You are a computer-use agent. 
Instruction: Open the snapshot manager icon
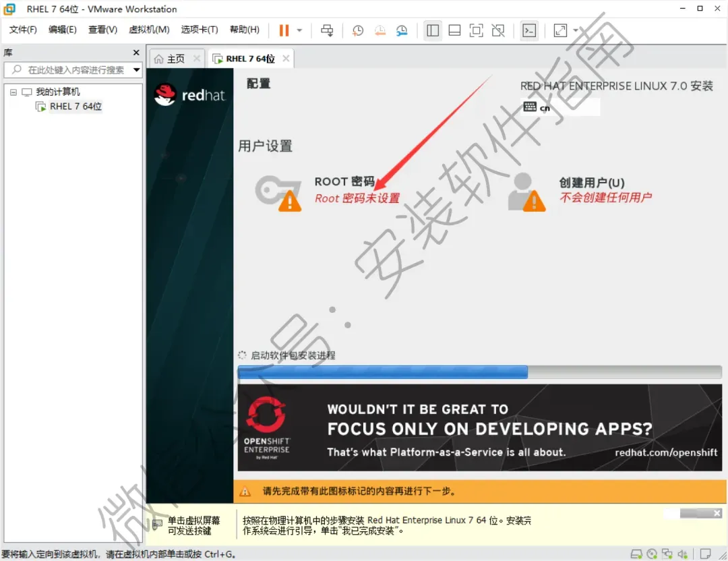(402, 30)
